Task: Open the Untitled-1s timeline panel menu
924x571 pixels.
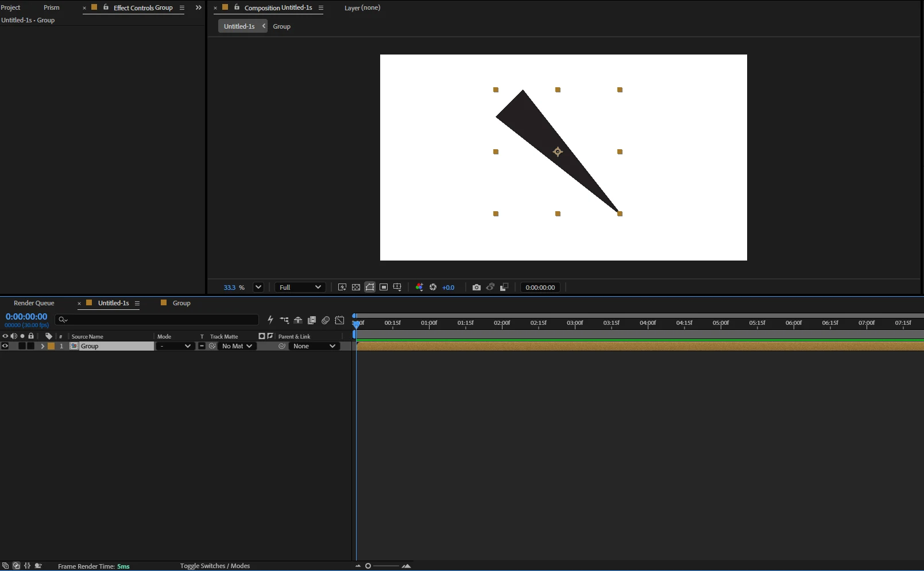Action: point(137,304)
